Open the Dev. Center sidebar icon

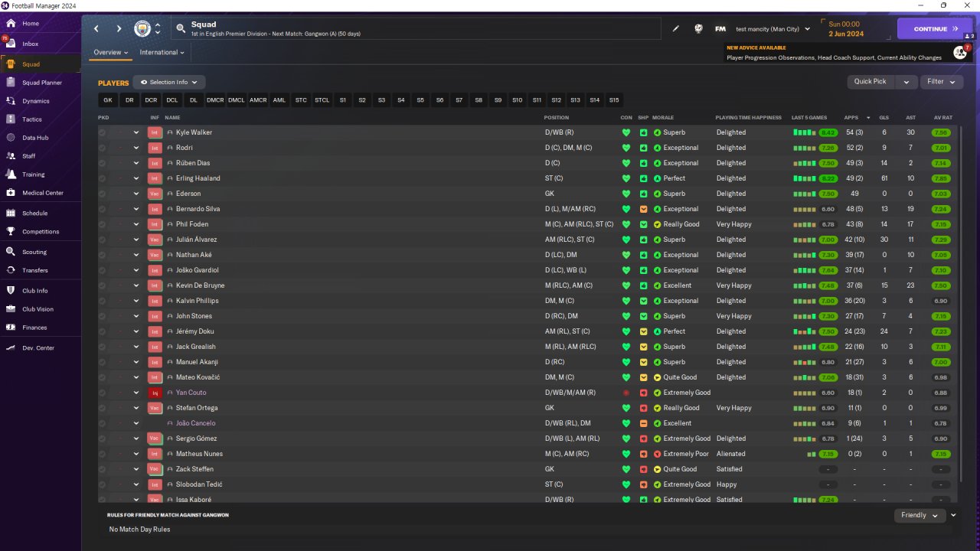pos(10,347)
